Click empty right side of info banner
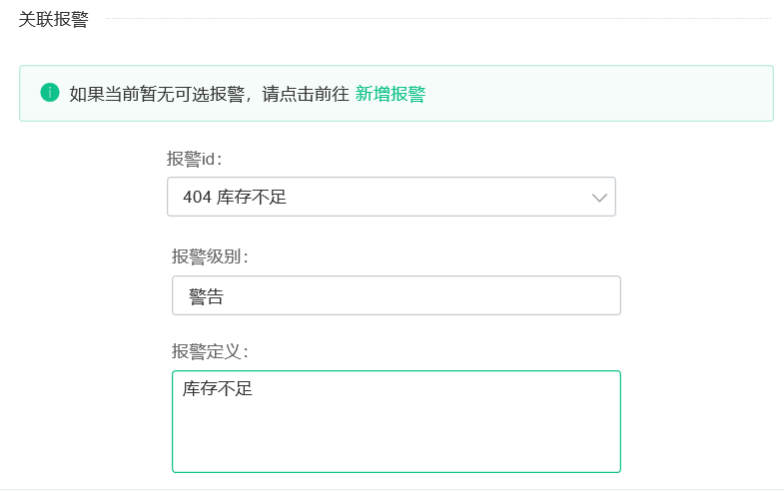The width and height of the screenshot is (784, 491). 600,94
